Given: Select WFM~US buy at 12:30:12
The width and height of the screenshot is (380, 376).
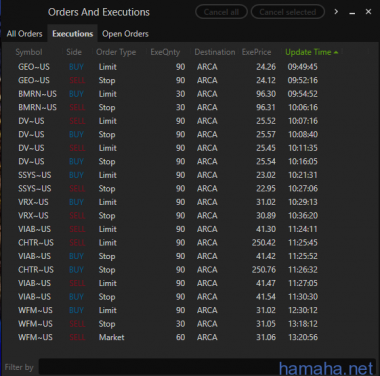Looking at the screenshot, I should pyautogui.click(x=190, y=310).
